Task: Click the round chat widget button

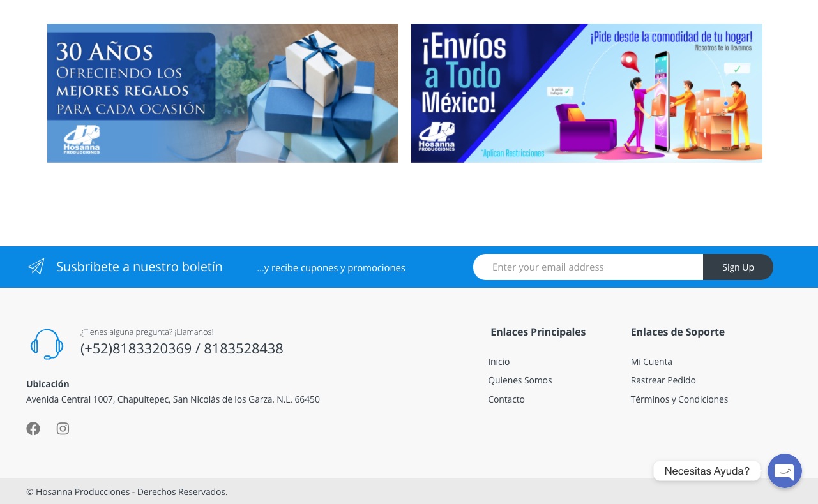Action: [x=784, y=471]
